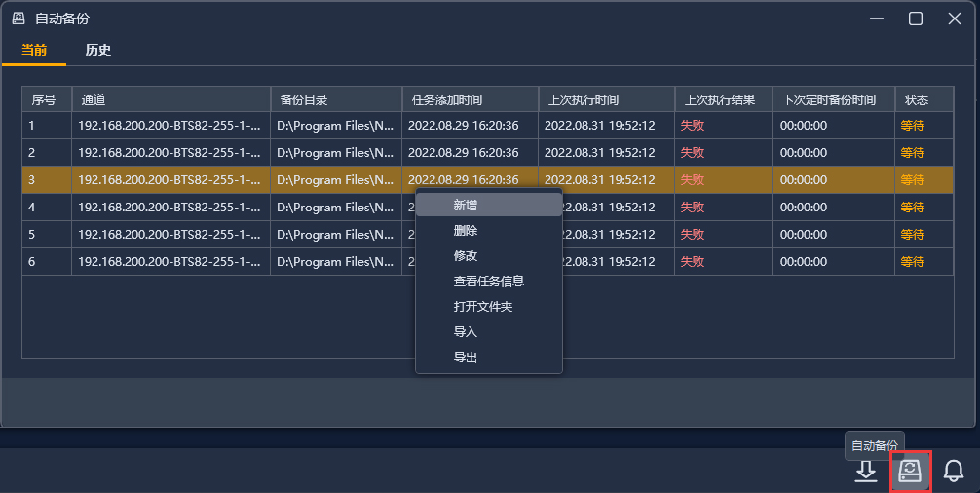Click the 备份目录 column header

point(336,99)
